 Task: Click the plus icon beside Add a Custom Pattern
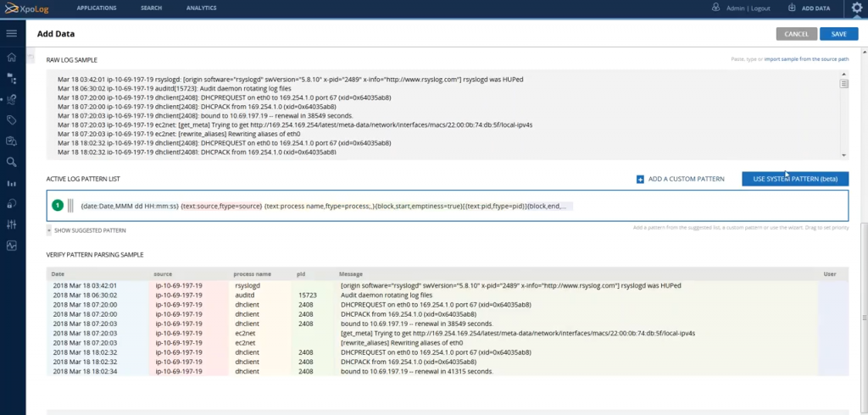pyautogui.click(x=640, y=180)
